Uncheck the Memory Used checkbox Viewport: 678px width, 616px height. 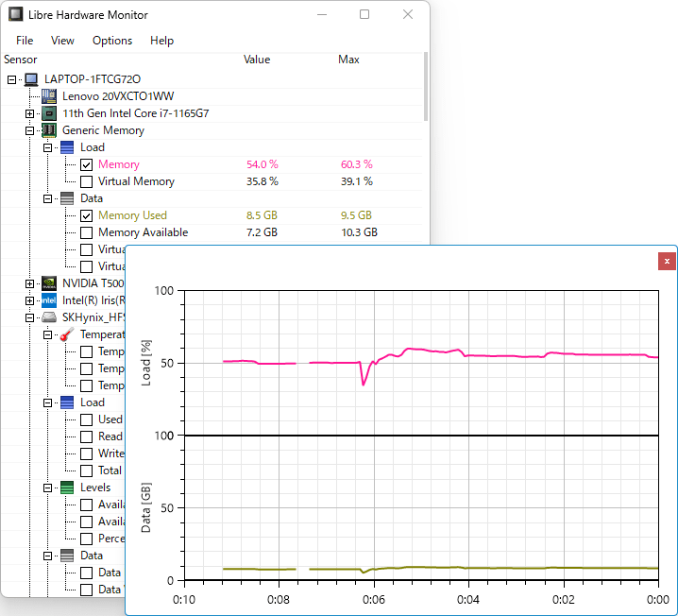87,215
